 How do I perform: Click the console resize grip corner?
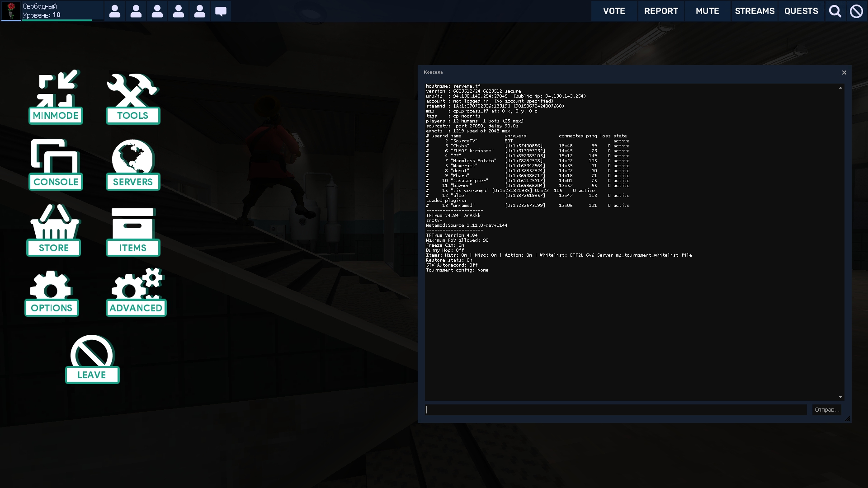(x=847, y=418)
